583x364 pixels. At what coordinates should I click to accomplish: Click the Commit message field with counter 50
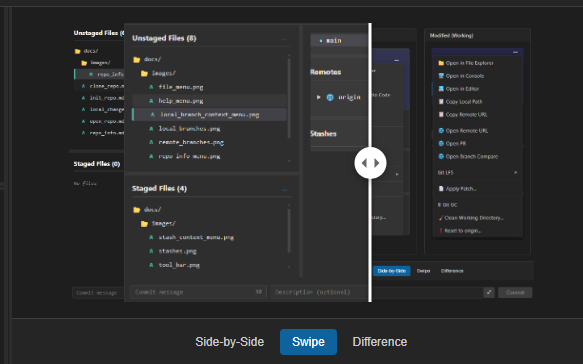(198, 292)
